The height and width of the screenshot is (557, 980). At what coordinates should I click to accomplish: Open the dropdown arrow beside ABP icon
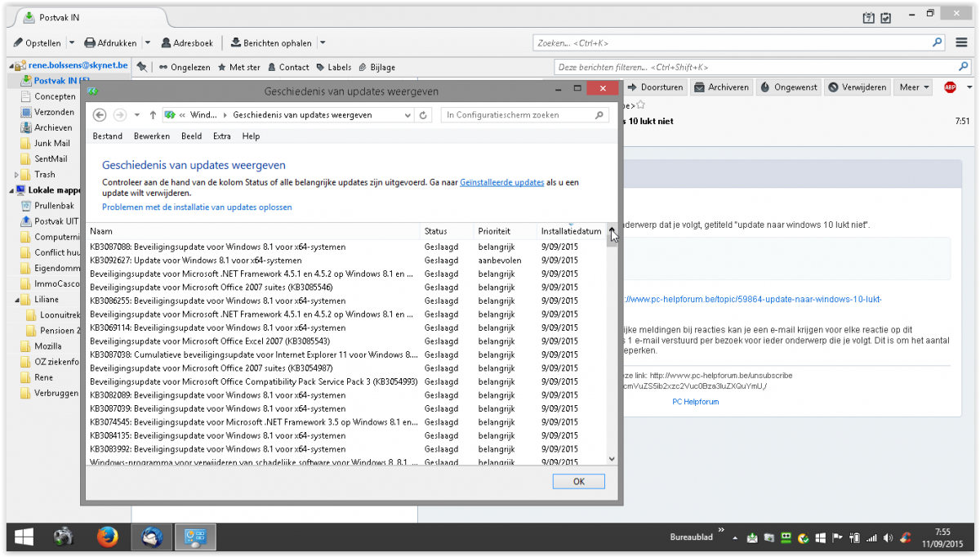[x=969, y=87]
